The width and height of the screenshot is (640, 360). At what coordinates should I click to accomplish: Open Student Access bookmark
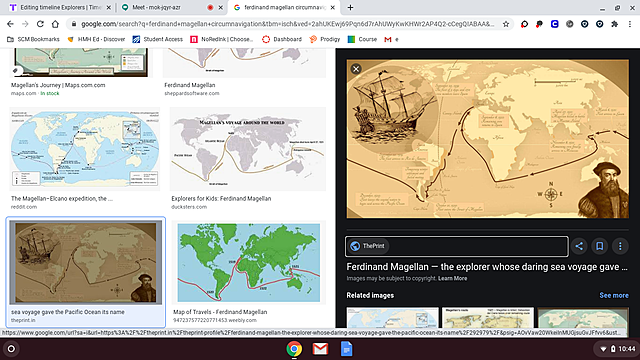click(x=158, y=39)
